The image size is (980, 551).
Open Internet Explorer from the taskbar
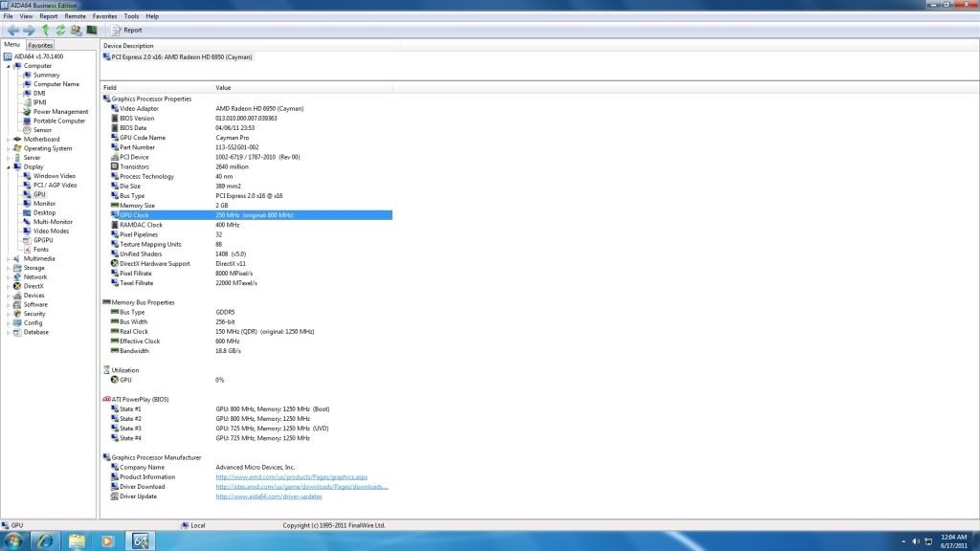[45, 541]
